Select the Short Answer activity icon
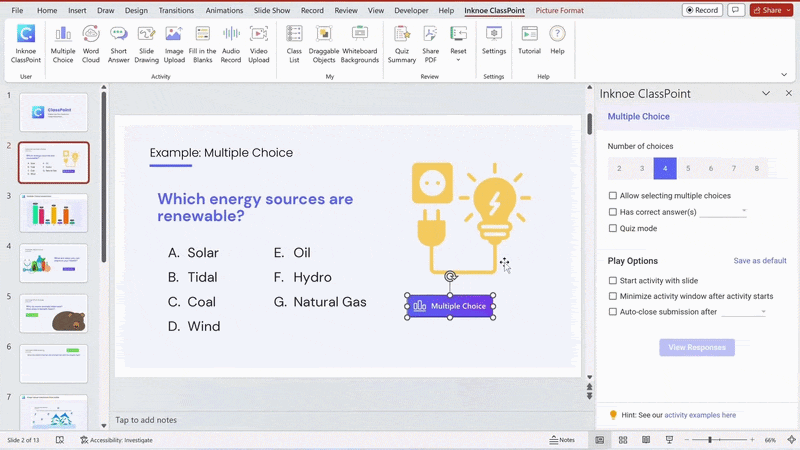The height and width of the screenshot is (450, 800). click(x=119, y=36)
